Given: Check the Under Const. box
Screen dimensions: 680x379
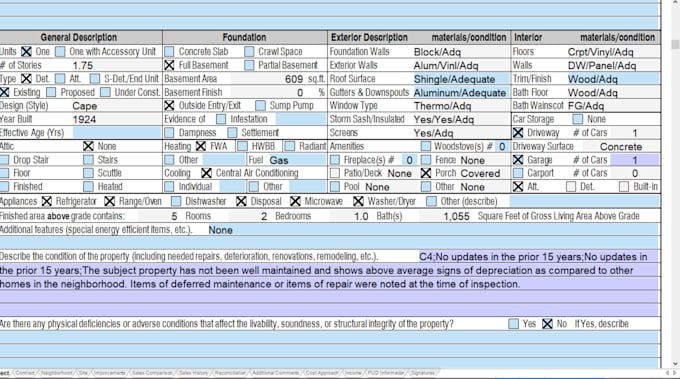Looking at the screenshot, I should click(105, 92).
